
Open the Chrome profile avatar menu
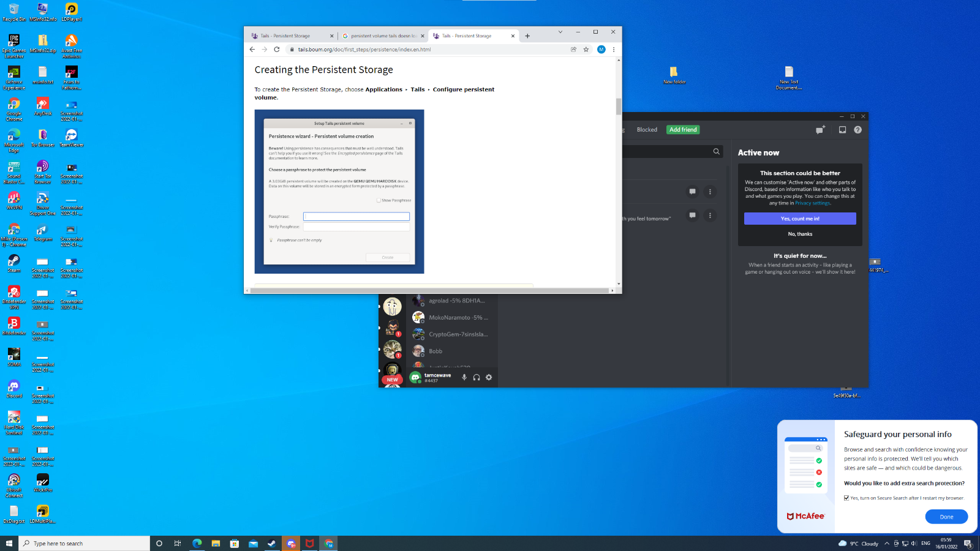[x=601, y=50]
